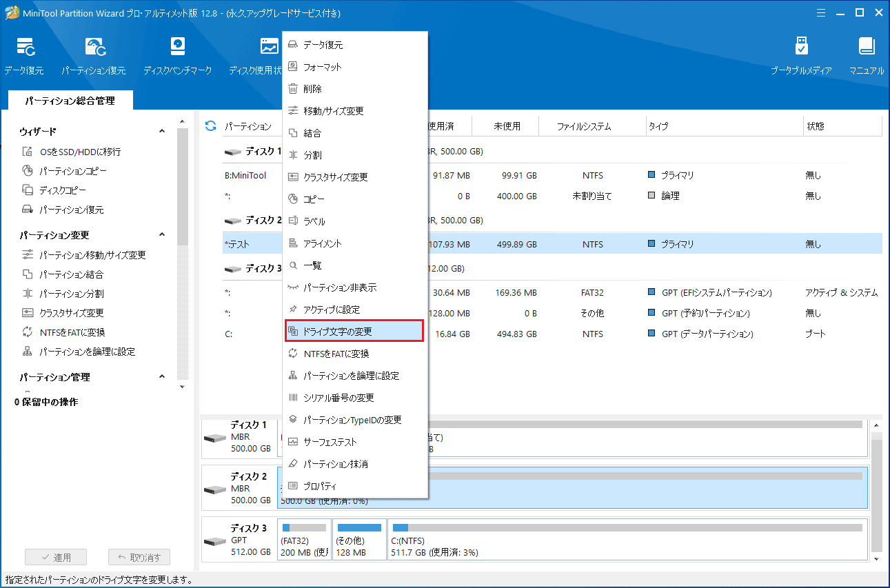
Task: Collapse the パーティション管理 section
Action: point(162,377)
